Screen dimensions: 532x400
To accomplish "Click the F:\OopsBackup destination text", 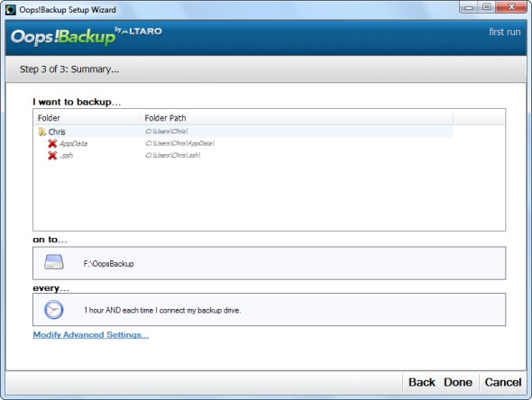I will [108, 264].
